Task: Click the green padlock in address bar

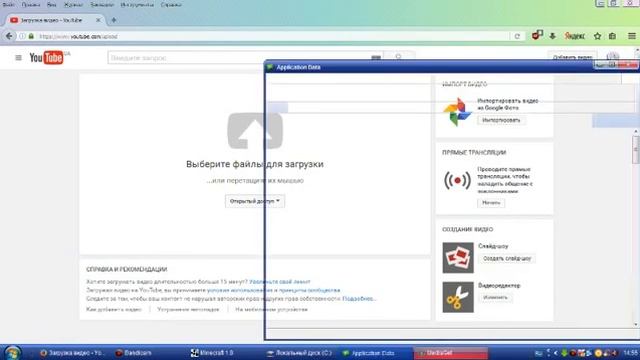Action: pos(31,36)
